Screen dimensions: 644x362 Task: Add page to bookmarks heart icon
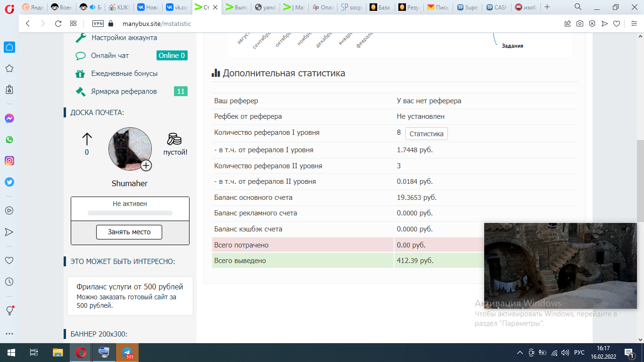click(x=617, y=24)
